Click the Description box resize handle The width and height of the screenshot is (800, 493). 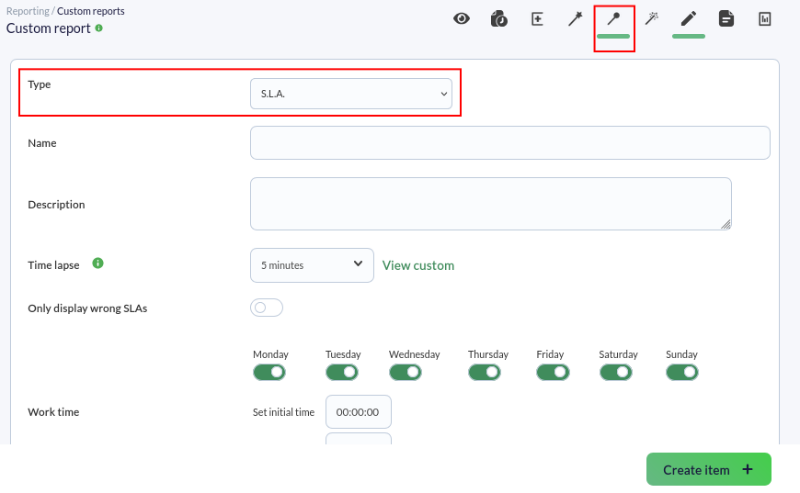(726, 225)
